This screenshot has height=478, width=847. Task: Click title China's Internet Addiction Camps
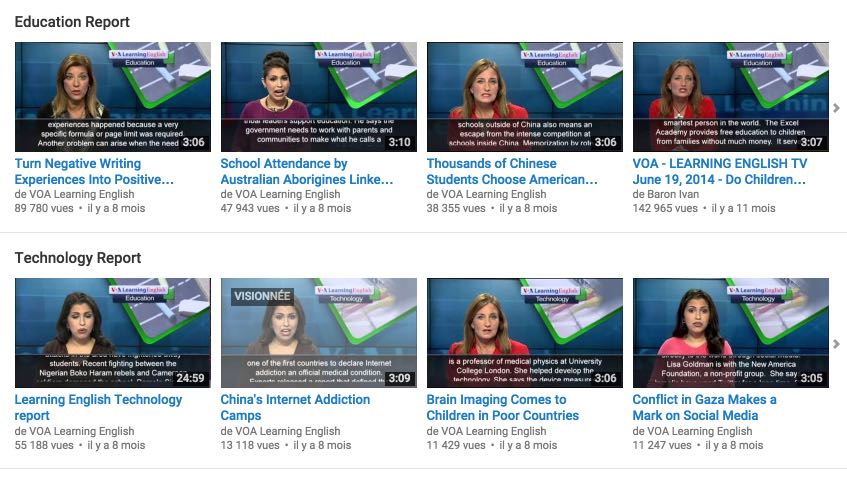click(295, 407)
